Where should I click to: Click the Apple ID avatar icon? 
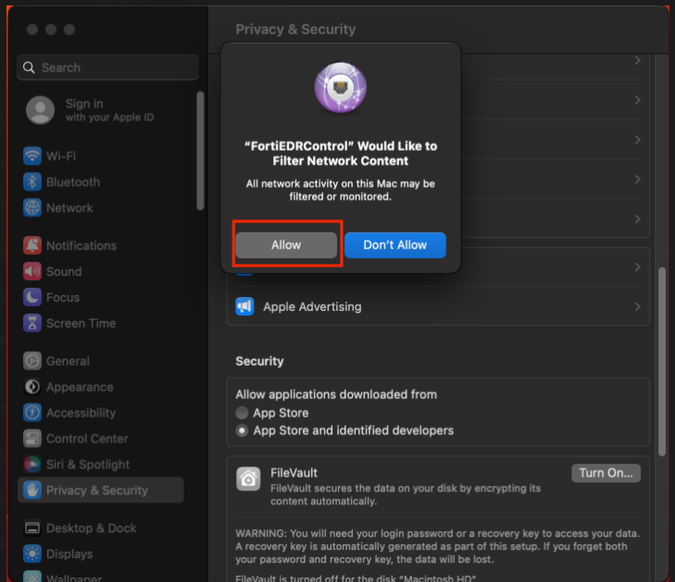pos(40,110)
